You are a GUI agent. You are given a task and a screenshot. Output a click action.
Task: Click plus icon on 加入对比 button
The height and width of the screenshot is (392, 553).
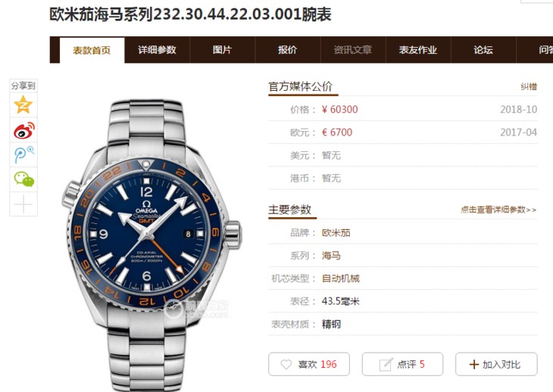474,365
